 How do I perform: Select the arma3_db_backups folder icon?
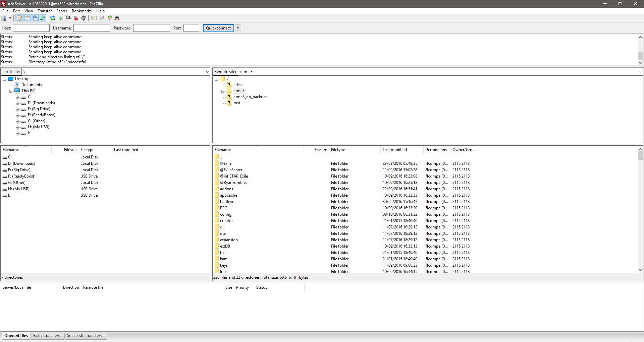click(229, 97)
